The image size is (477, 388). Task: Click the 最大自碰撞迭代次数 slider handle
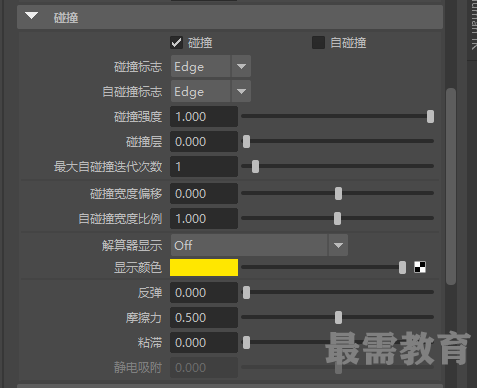(255, 167)
